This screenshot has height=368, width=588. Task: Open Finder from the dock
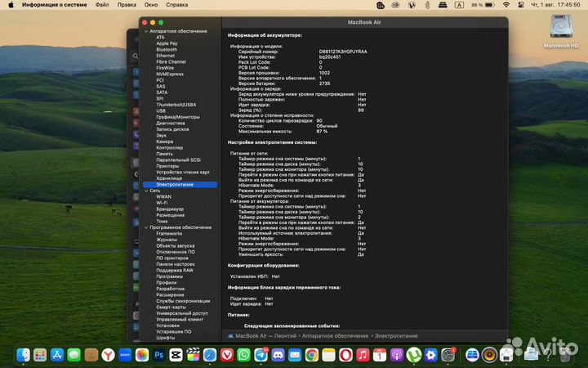(x=22, y=355)
